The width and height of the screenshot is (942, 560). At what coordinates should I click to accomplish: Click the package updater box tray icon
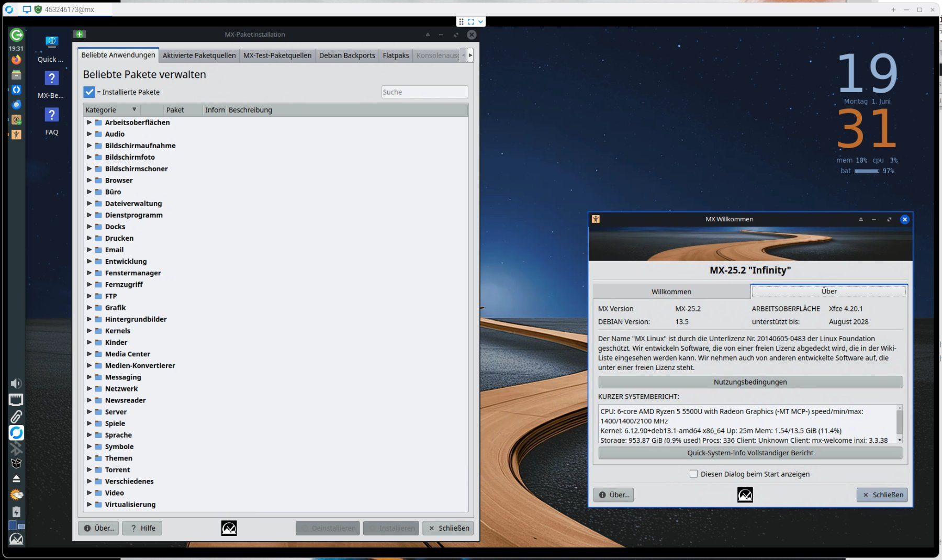(x=16, y=464)
